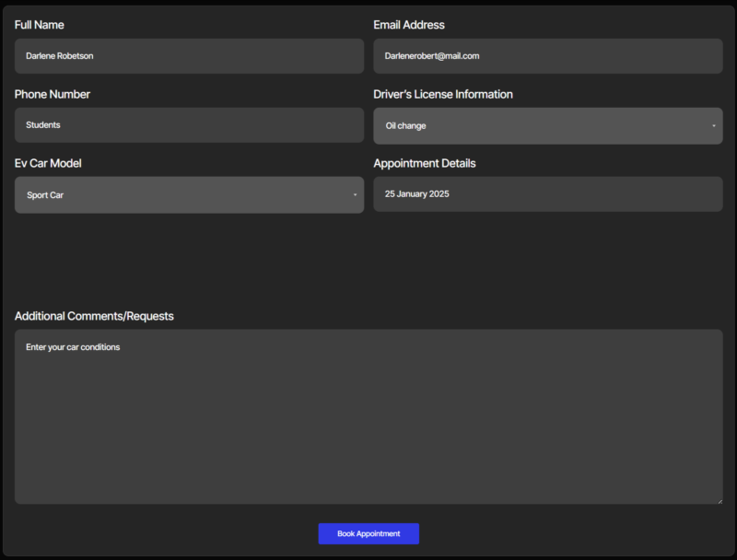Grab the comments box resize handle

[719, 500]
